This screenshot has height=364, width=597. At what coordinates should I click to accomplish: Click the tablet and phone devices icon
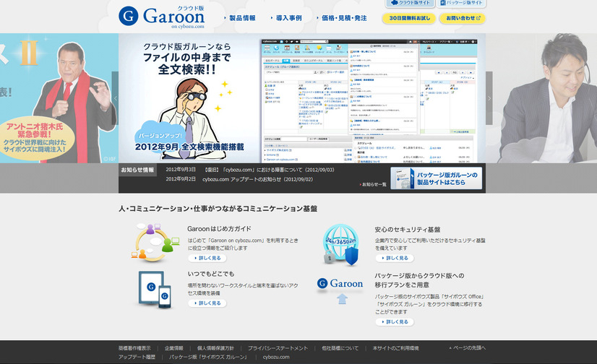155,290
